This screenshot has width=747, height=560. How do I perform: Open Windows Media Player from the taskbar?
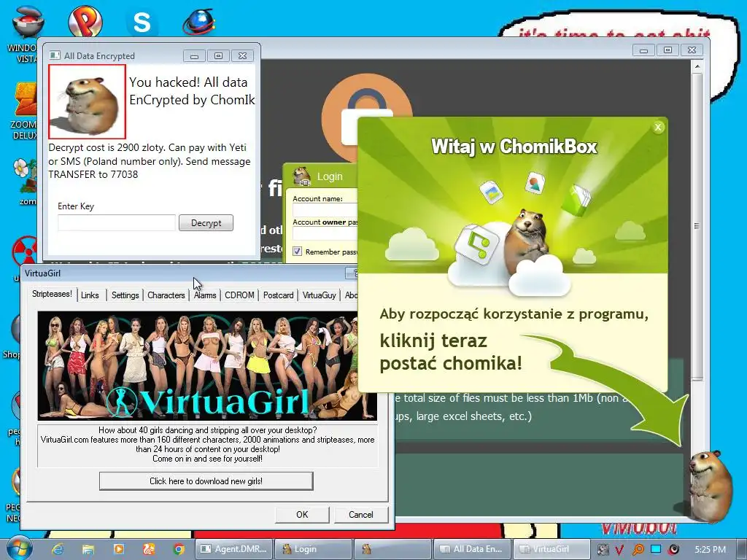click(119, 549)
